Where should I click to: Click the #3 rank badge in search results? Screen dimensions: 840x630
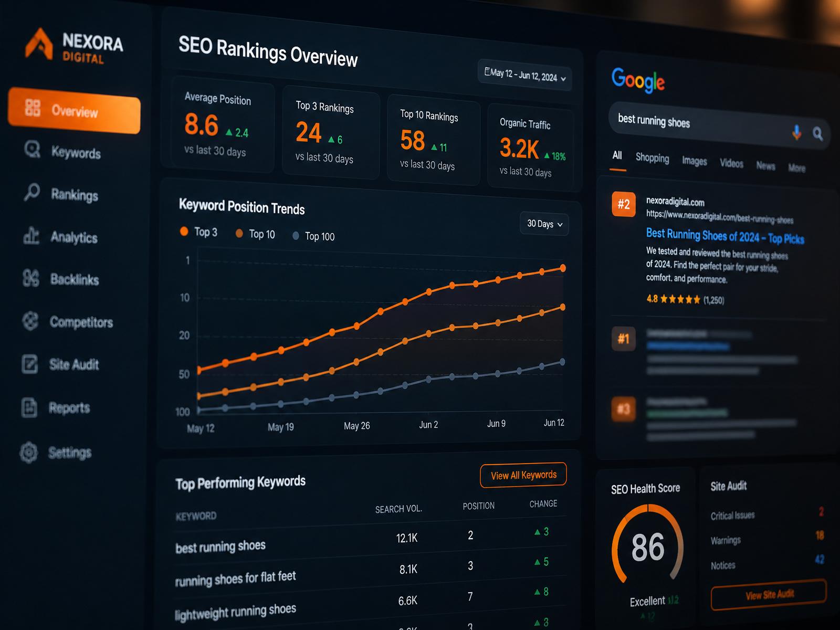[624, 409]
